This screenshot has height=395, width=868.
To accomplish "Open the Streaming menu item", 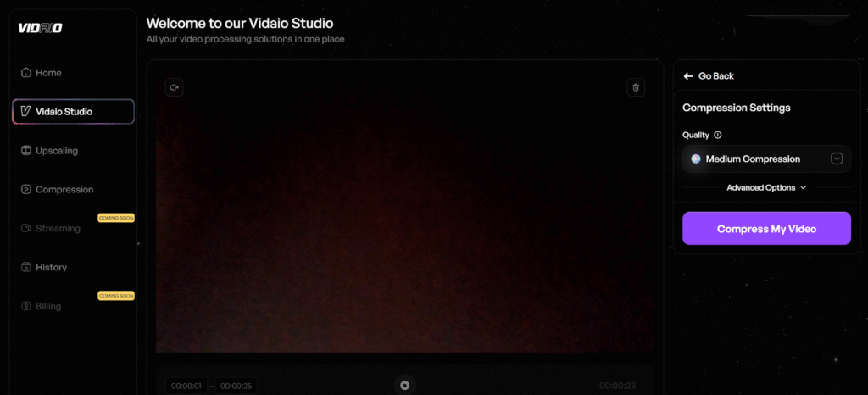I will [58, 229].
